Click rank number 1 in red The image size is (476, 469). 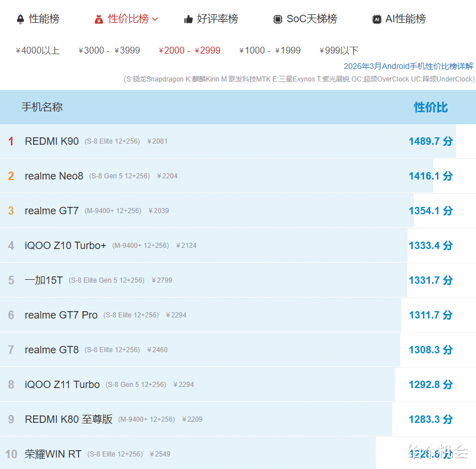point(11,141)
